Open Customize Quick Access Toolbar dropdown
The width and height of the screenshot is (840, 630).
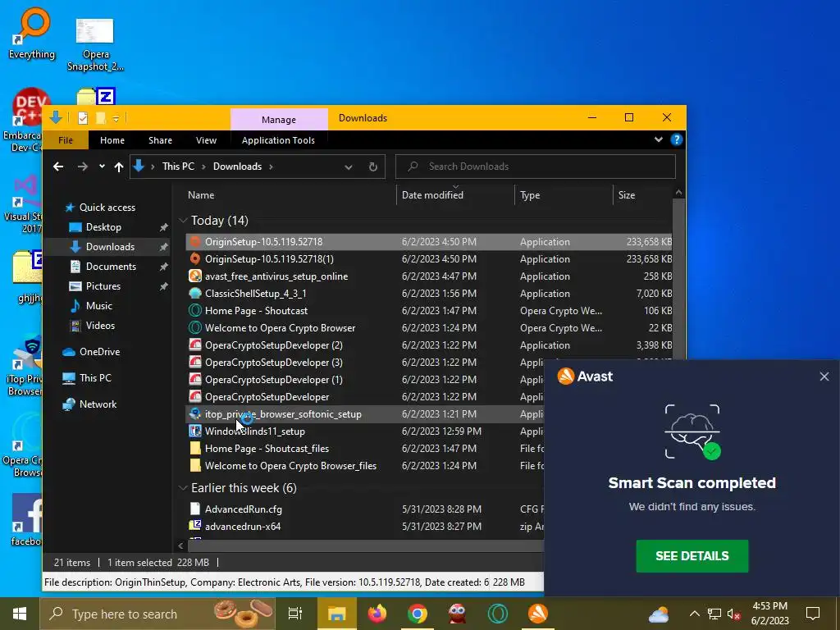coord(116,119)
